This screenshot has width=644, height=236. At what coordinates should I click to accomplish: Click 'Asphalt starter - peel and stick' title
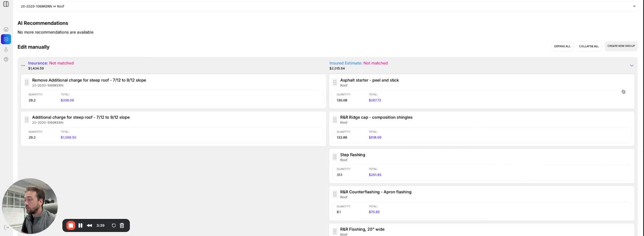(369, 80)
